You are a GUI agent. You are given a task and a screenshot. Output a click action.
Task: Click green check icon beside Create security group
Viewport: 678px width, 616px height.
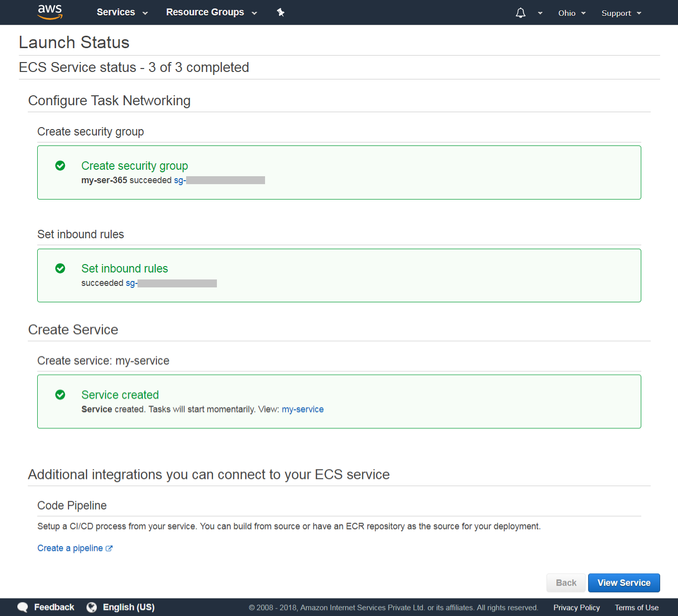coord(60,166)
